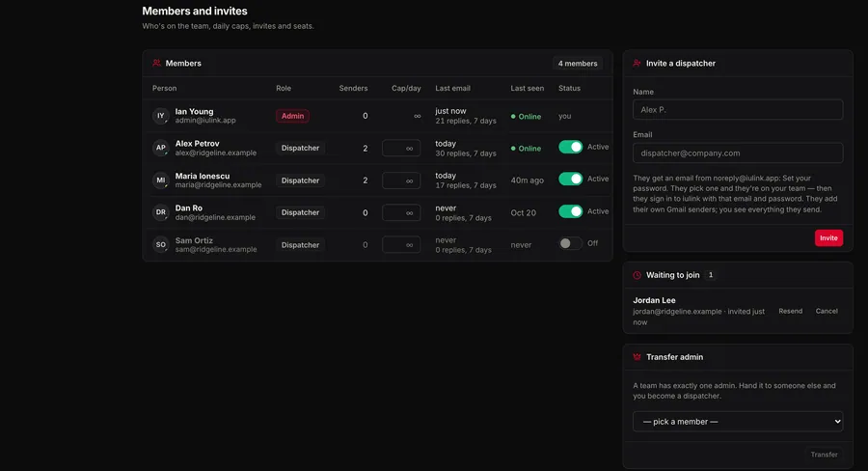
Task: Click Maria Ionescu's MI avatar
Action: (160, 180)
